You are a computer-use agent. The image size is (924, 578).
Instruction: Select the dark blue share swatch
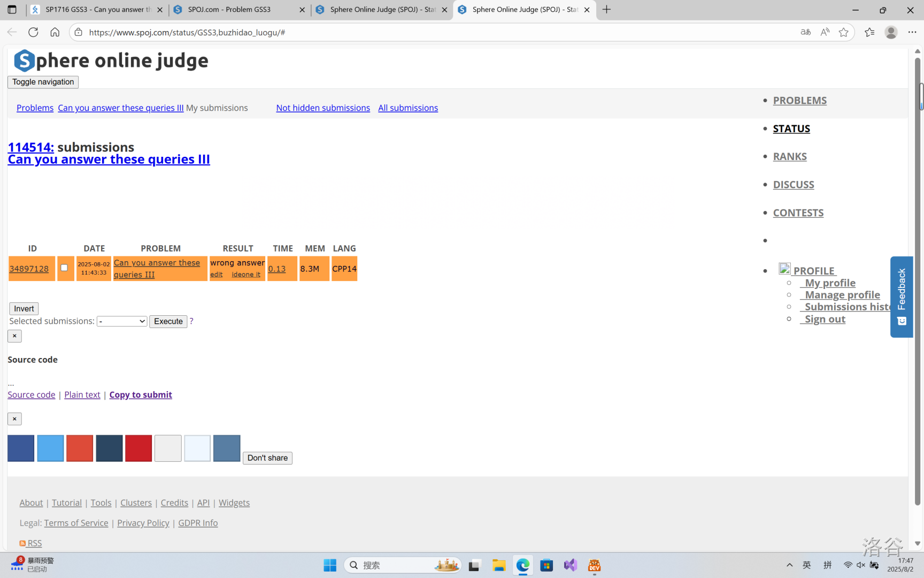pyautogui.click(x=21, y=448)
